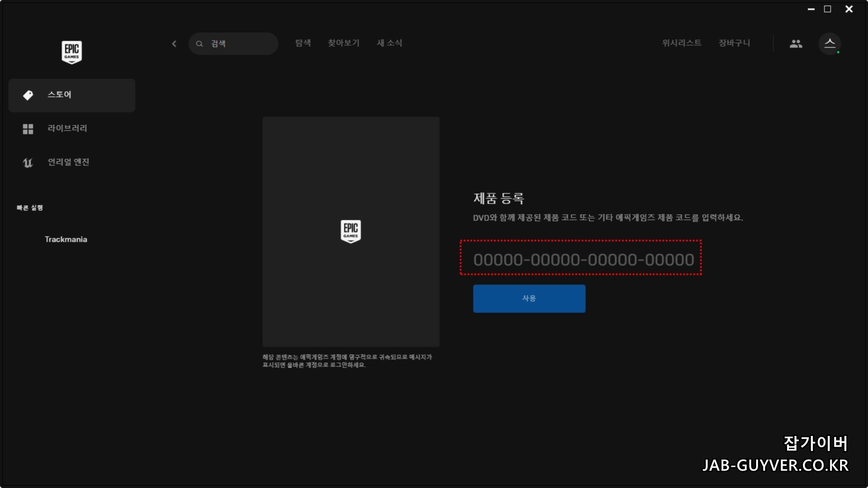Image resolution: width=868 pixels, height=488 pixels.
Task: Open the 위시리스트 wishlist
Action: tap(682, 43)
